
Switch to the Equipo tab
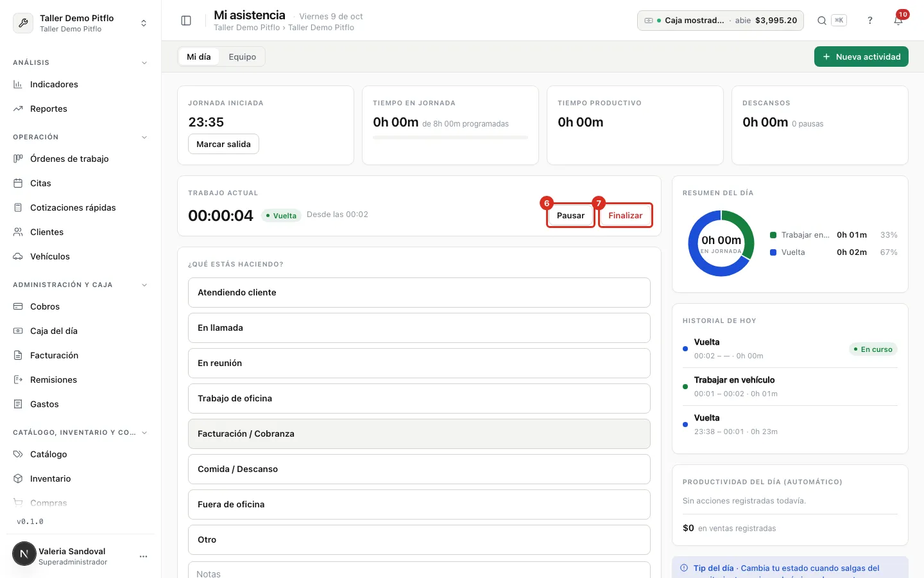(x=242, y=57)
